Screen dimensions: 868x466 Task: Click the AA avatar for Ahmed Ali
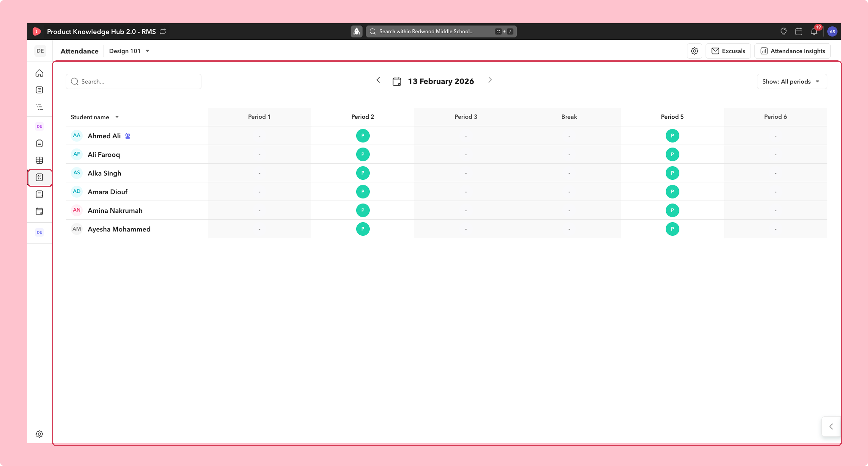[x=77, y=135]
